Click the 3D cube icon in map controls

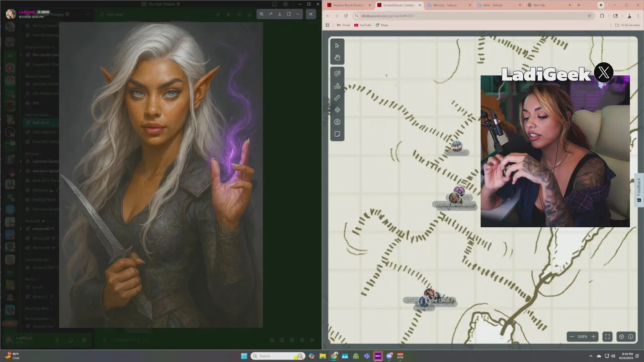621,336
